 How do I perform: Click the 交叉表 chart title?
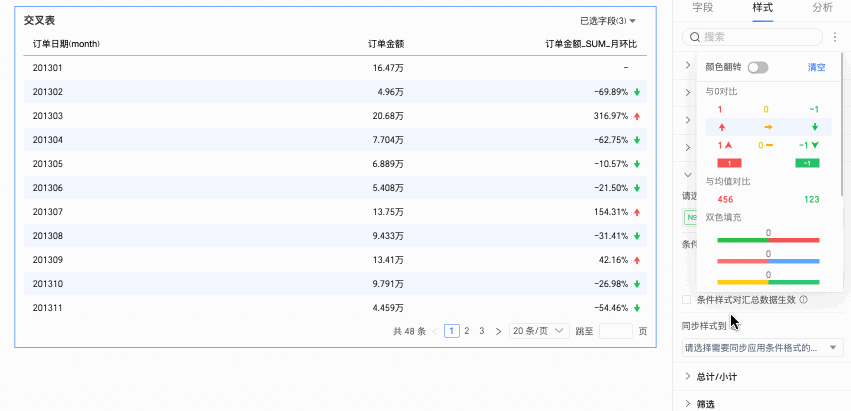click(x=40, y=21)
